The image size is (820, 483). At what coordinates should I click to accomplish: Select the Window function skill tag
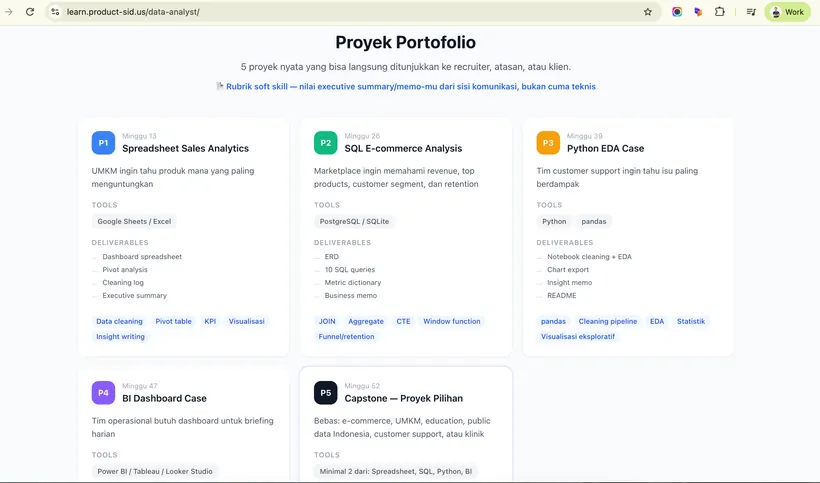point(451,321)
